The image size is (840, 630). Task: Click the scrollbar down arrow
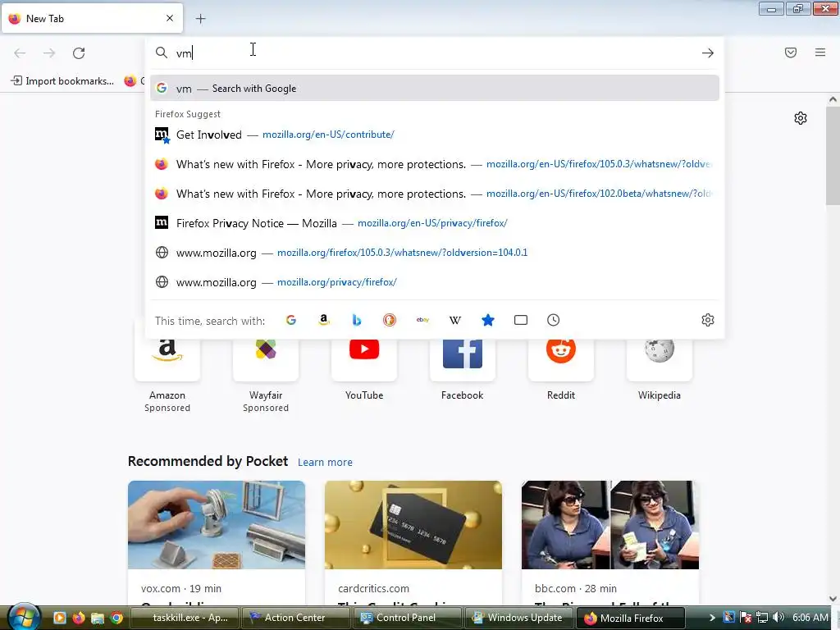coord(833,598)
